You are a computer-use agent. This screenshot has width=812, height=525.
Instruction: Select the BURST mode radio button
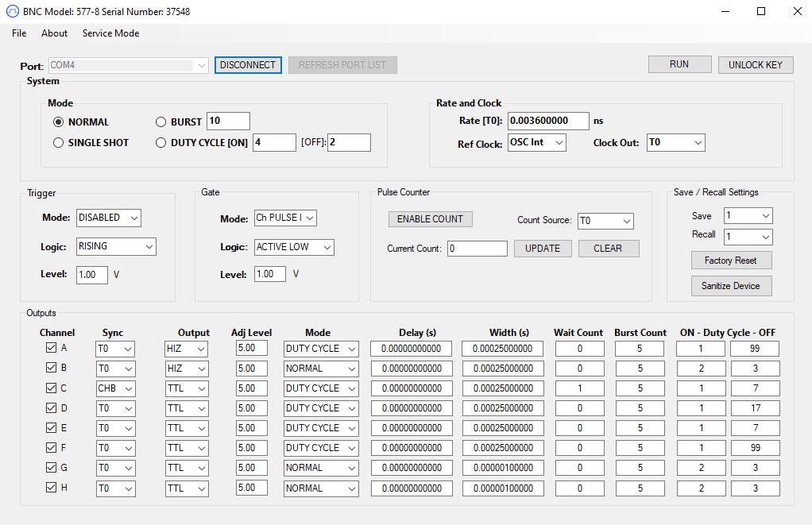(x=161, y=122)
